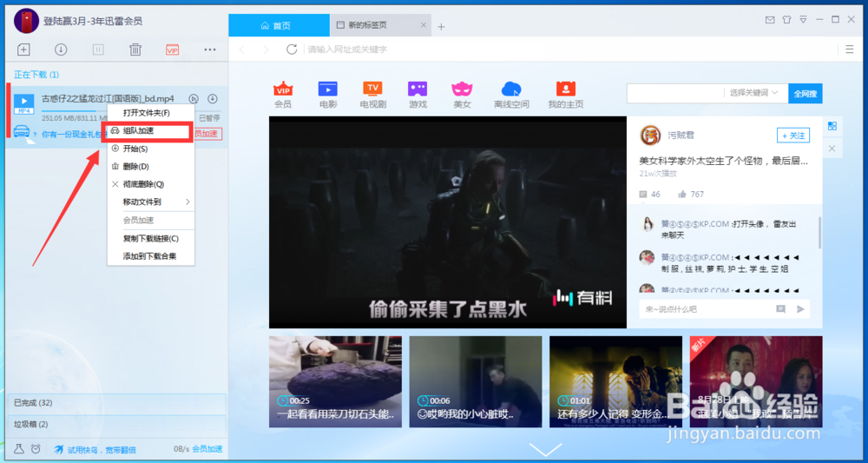Delete task using the toolbar trash icon
The height and width of the screenshot is (463, 868).
[135, 50]
